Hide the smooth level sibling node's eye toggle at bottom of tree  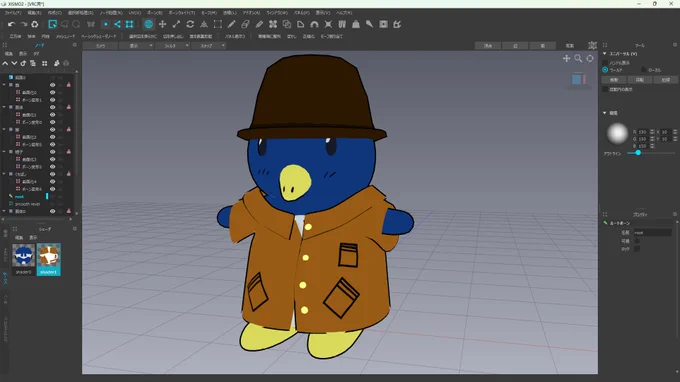pos(52,211)
